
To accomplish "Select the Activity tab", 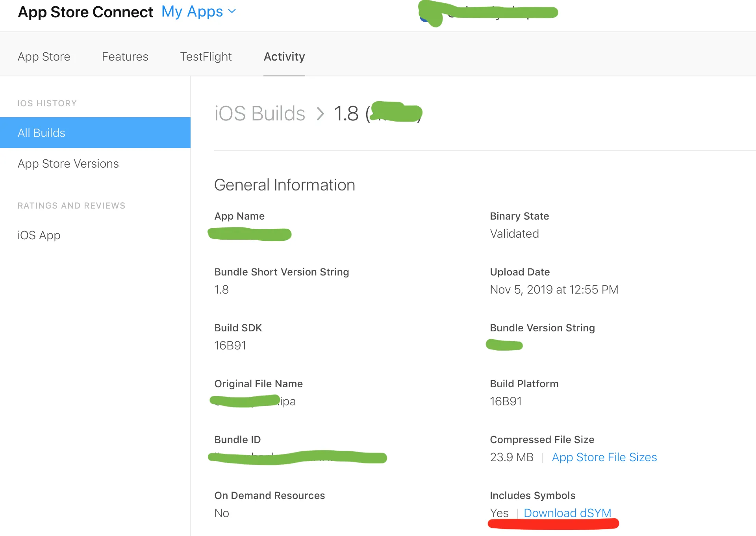I will (x=284, y=56).
